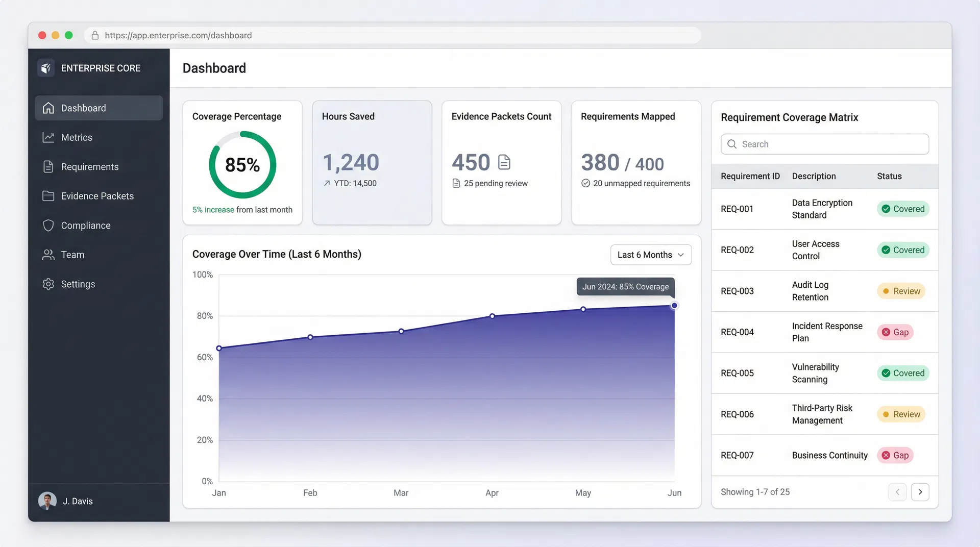Select the Compliance shield icon
Screen dimensions: 980x547
pyautogui.click(x=48, y=225)
